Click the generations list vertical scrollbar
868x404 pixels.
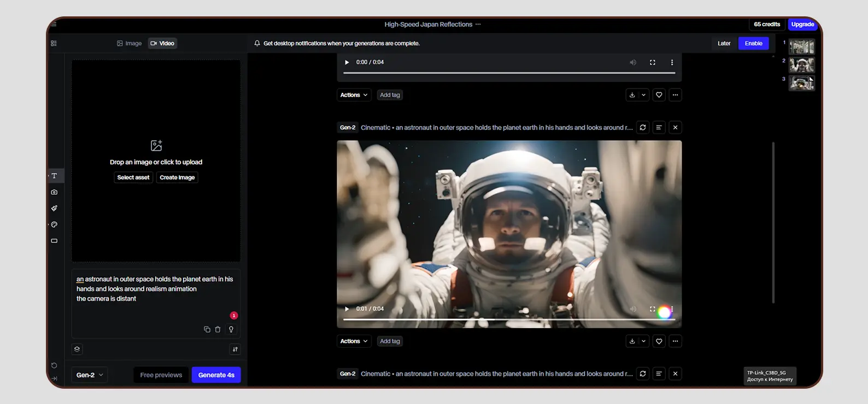pyautogui.click(x=773, y=222)
